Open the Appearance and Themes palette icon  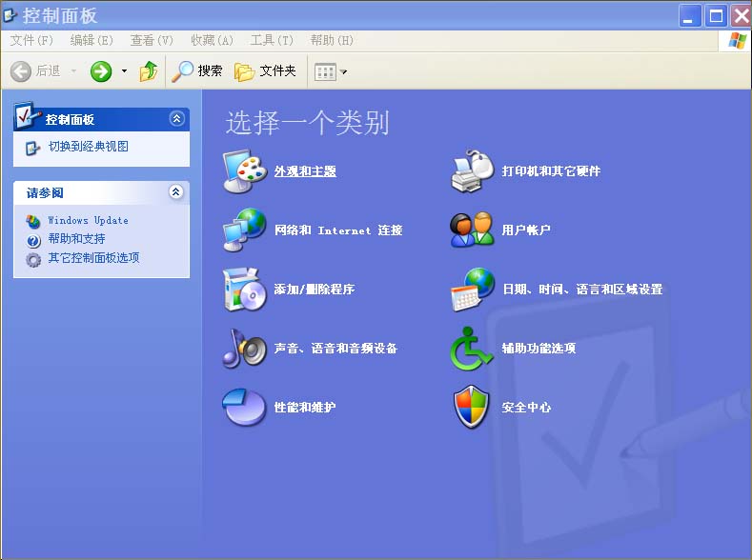(245, 171)
